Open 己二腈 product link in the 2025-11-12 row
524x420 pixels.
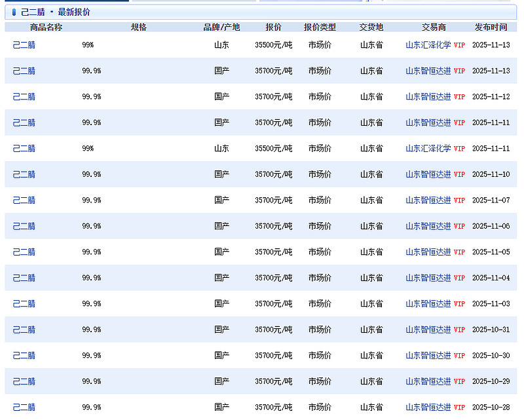coord(24,96)
